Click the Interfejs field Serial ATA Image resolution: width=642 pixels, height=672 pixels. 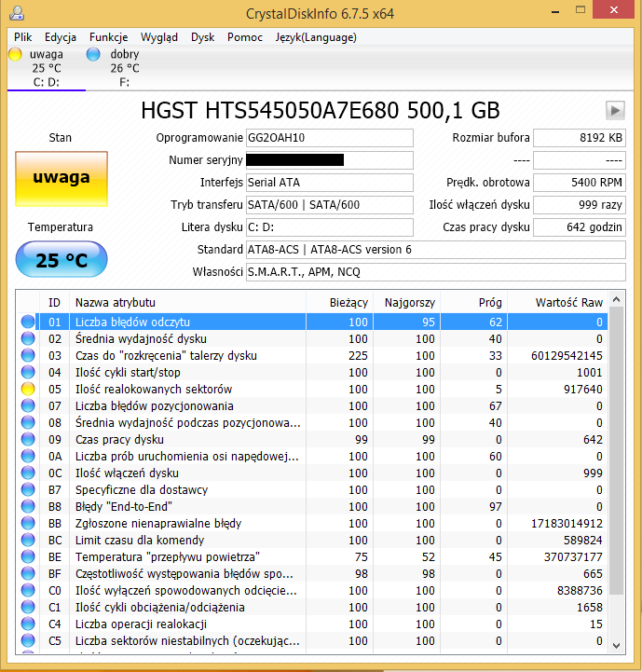tap(330, 182)
